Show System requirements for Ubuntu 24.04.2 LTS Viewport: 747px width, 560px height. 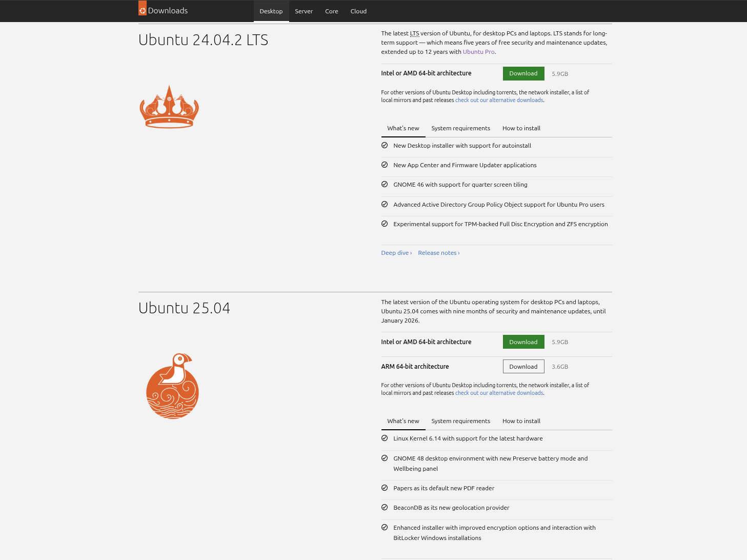click(x=460, y=128)
